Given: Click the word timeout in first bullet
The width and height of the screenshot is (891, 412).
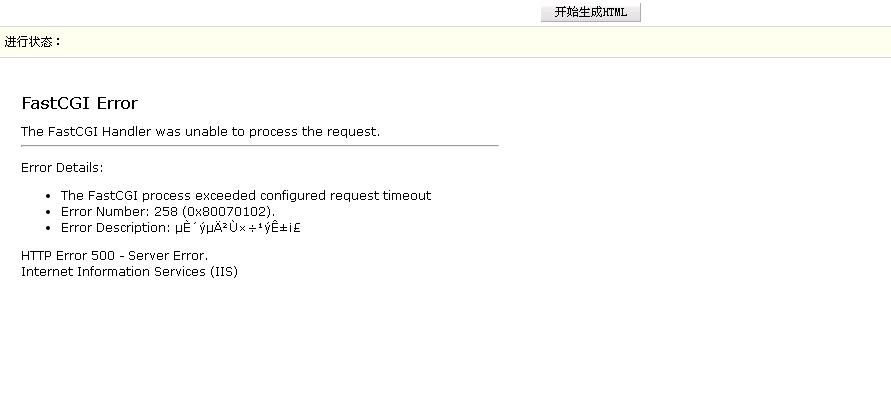Looking at the screenshot, I should pyautogui.click(x=407, y=195).
